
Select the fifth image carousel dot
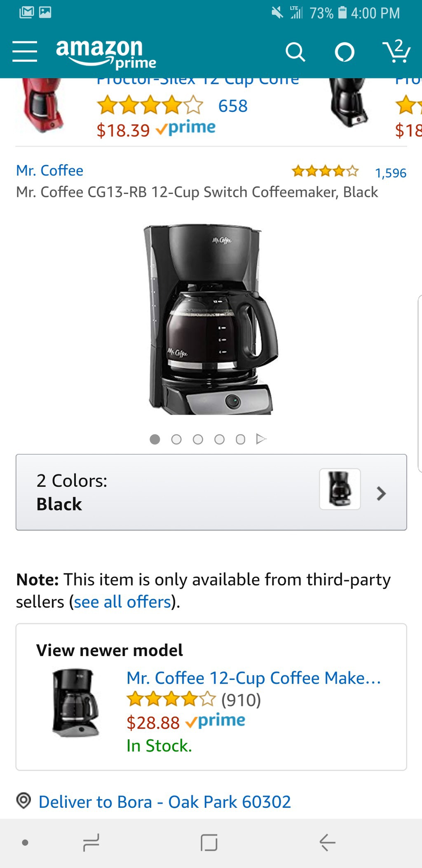coord(241,439)
